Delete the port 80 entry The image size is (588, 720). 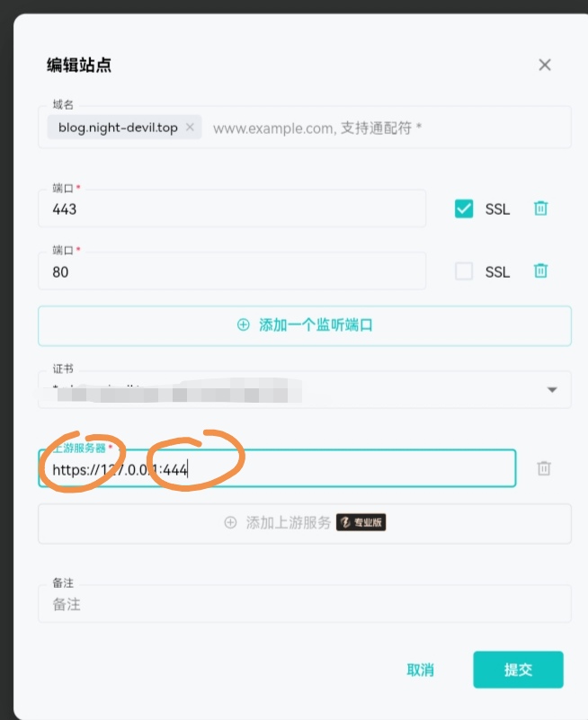pos(540,271)
